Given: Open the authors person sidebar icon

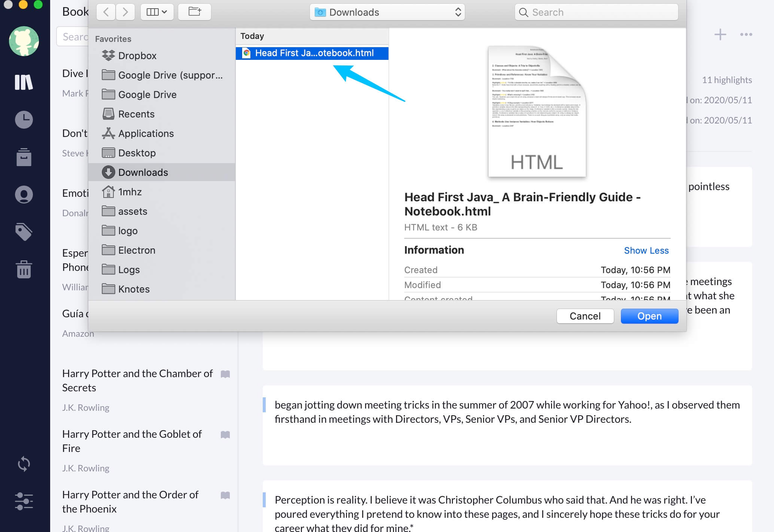Looking at the screenshot, I should coord(24,194).
